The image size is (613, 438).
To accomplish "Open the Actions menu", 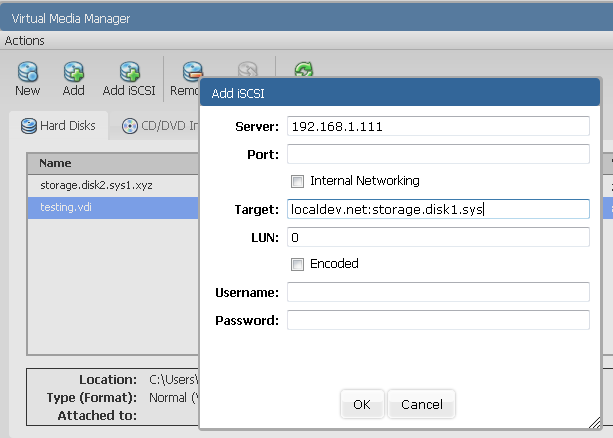I will 25,41.
